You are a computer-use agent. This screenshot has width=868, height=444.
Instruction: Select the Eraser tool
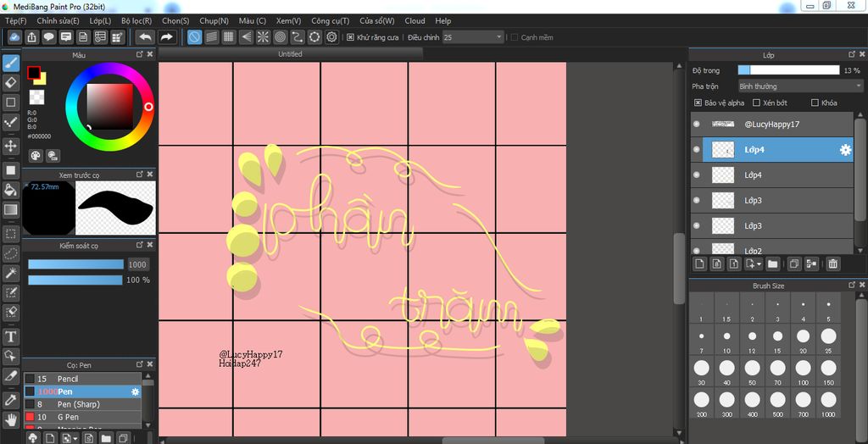pos(10,83)
